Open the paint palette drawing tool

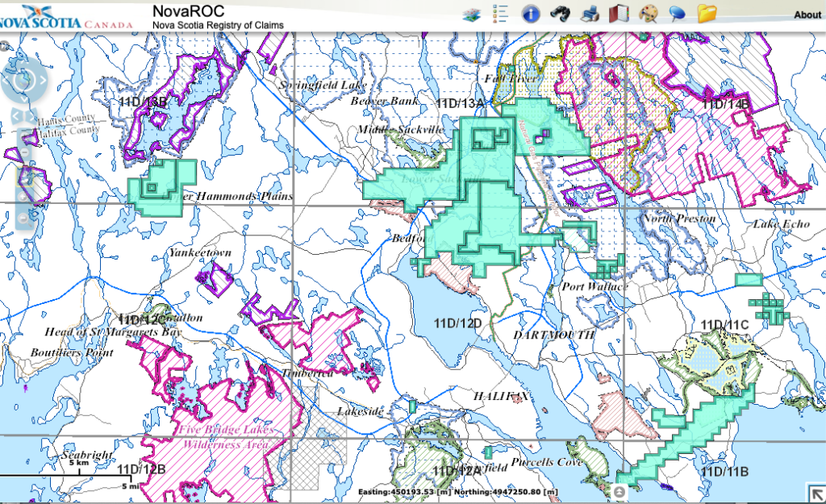(x=649, y=14)
